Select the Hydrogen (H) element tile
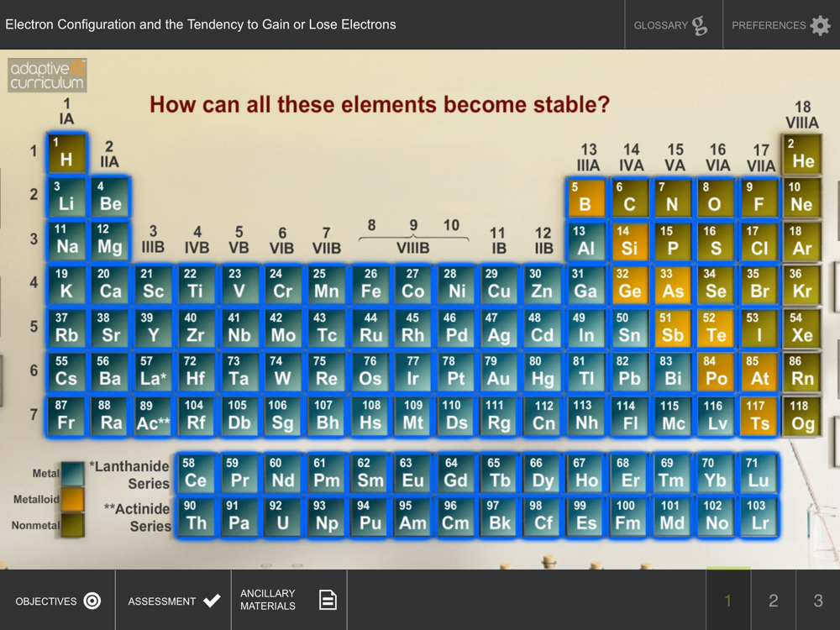This screenshot has width=840, height=630. [x=66, y=153]
